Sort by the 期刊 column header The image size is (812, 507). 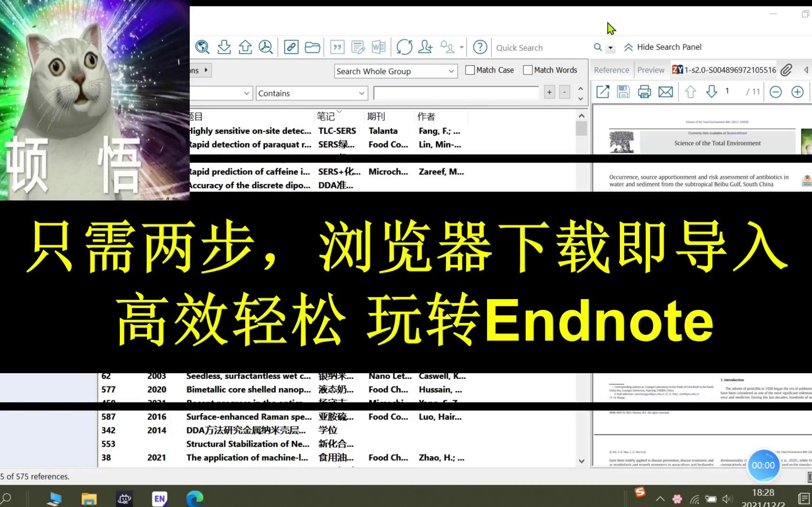[x=376, y=116]
